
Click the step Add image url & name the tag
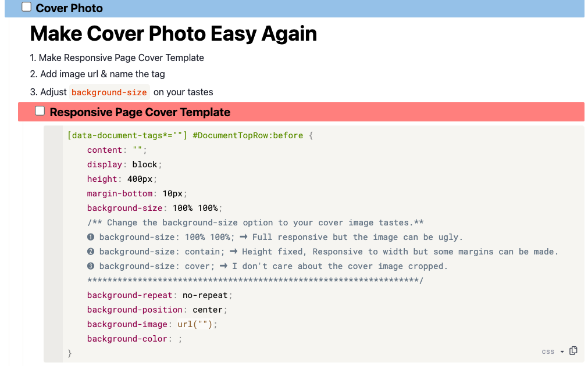(98, 74)
